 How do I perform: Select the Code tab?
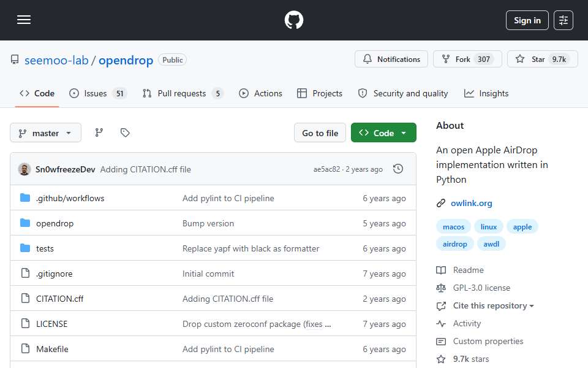tap(37, 93)
